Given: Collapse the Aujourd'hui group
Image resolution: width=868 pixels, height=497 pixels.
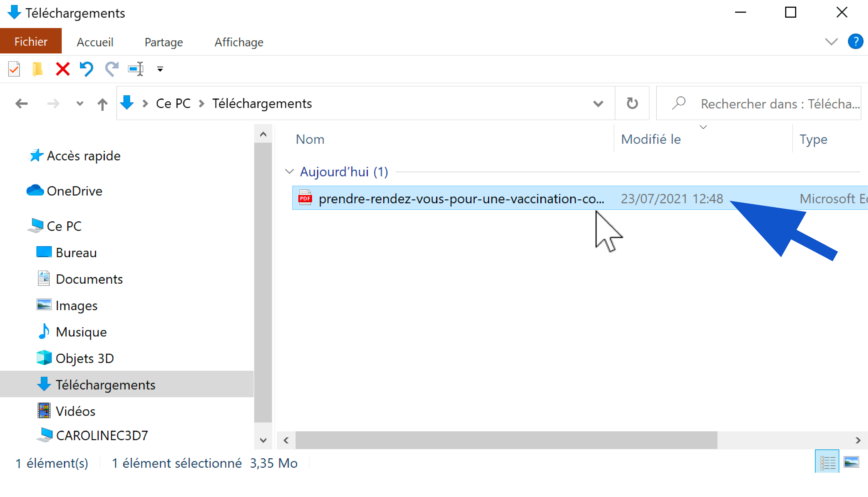Looking at the screenshot, I should point(289,171).
